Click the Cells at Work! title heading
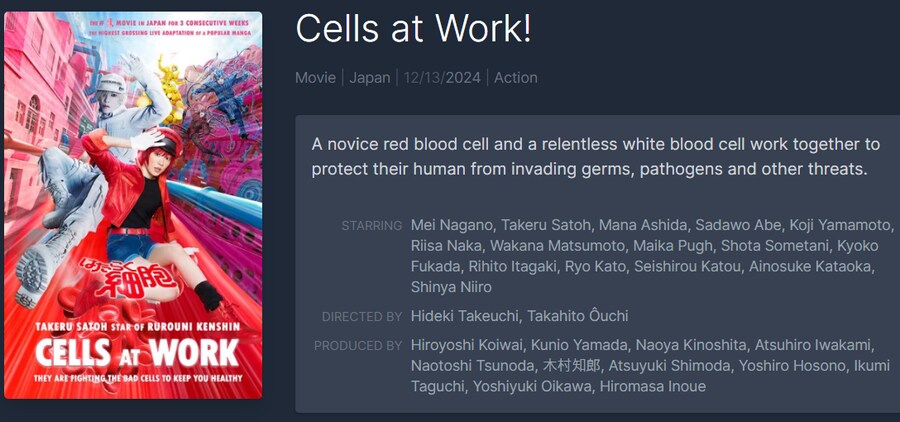This screenshot has width=900, height=422. pyautogui.click(x=413, y=29)
